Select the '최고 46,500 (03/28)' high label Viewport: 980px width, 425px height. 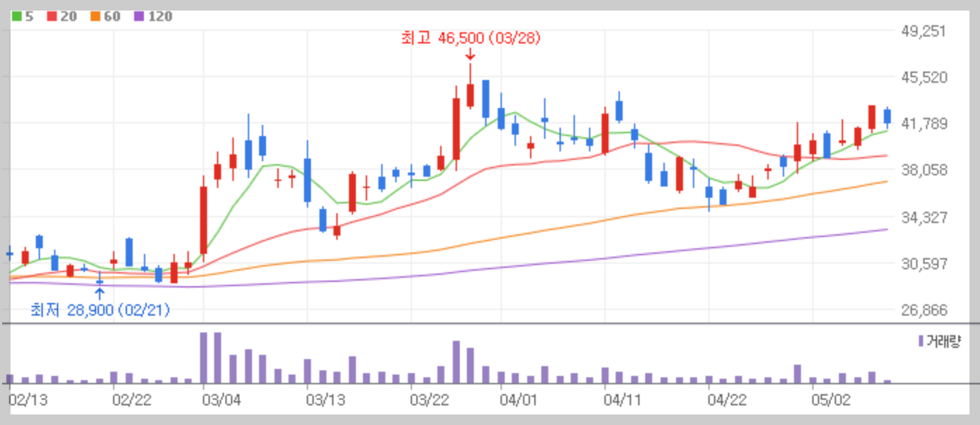pos(470,39)
